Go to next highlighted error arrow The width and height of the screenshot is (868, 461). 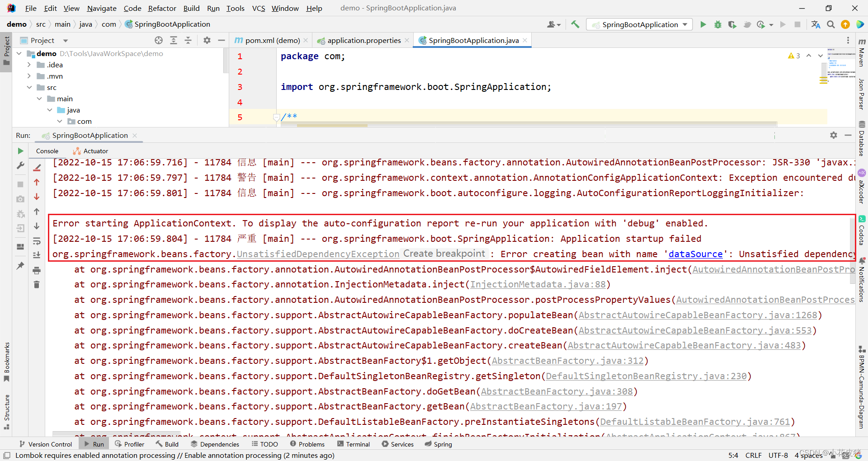(821, 56)
